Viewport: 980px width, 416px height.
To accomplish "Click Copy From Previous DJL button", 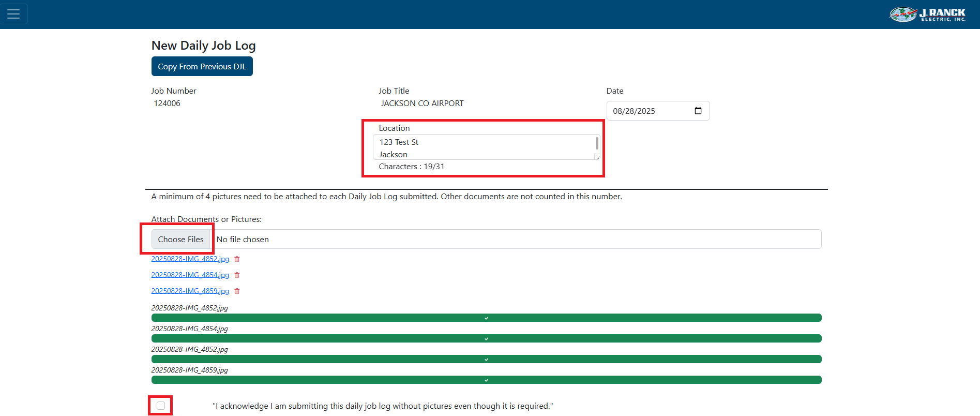I will [202, 66].
